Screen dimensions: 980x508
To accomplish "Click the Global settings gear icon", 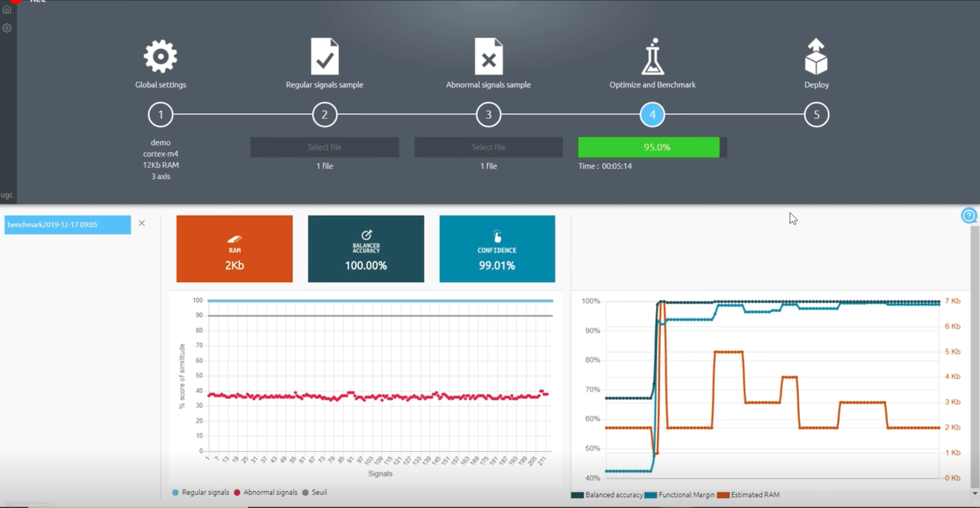I will coord(160,56).
